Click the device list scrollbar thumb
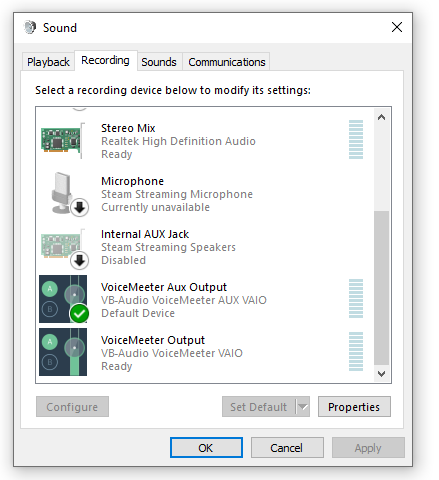This screenshot has height=480, width=439. [x=382, y=288]
